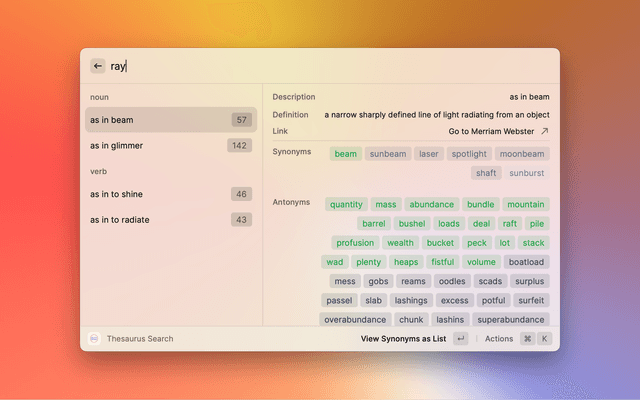Choose the 'as in to radiate' entry
Image resolution: width=640 pixels, height=400 pixels.
(x=169, y=220)
